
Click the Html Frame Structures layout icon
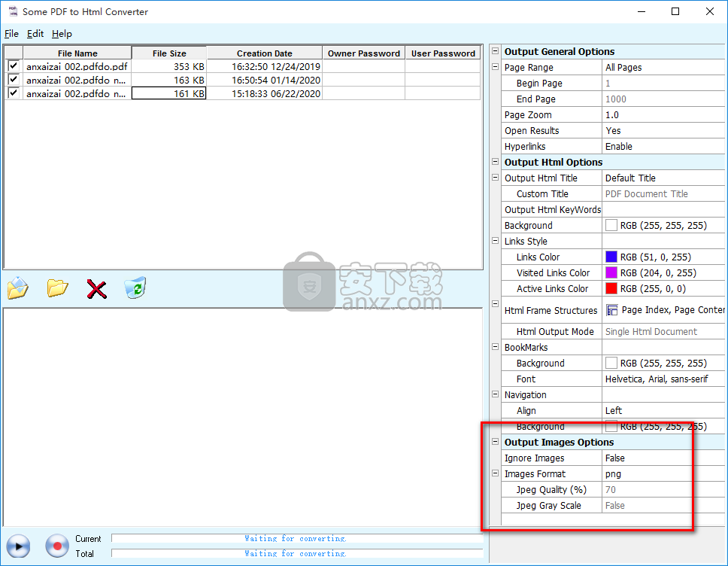(612, 310)
